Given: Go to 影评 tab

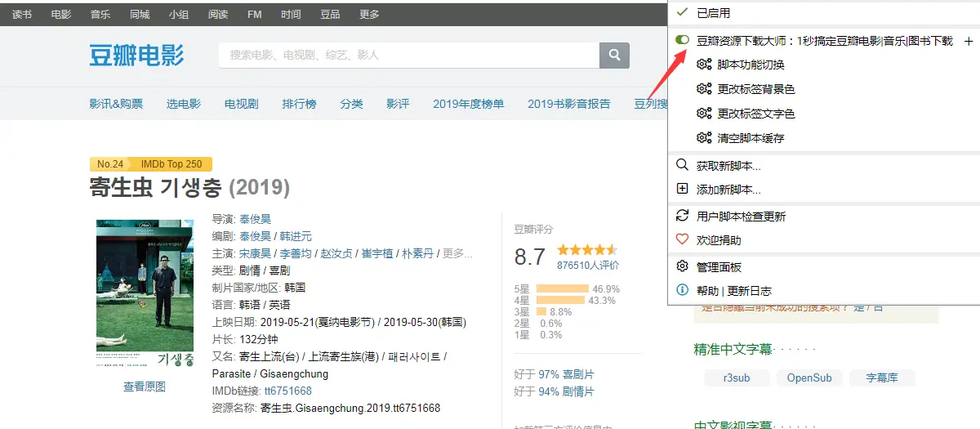Looking at the screenshot, I should tap(399, 104).
